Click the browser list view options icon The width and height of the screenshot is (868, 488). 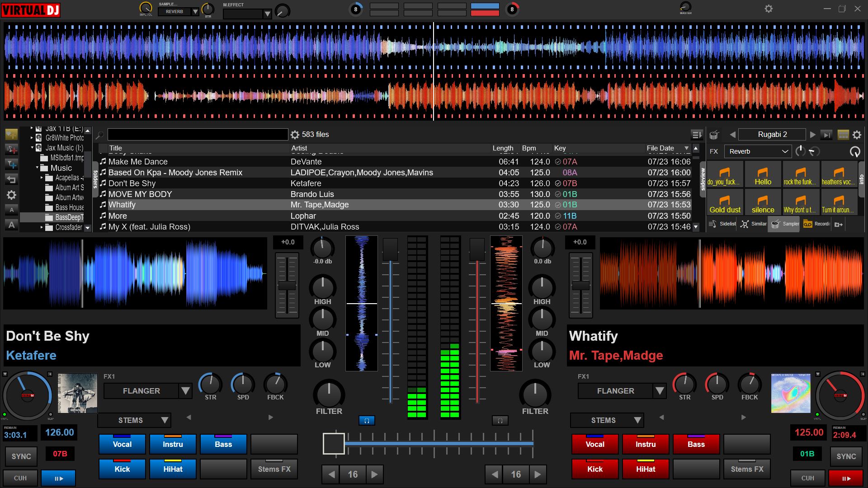click(x=697, y=135)
